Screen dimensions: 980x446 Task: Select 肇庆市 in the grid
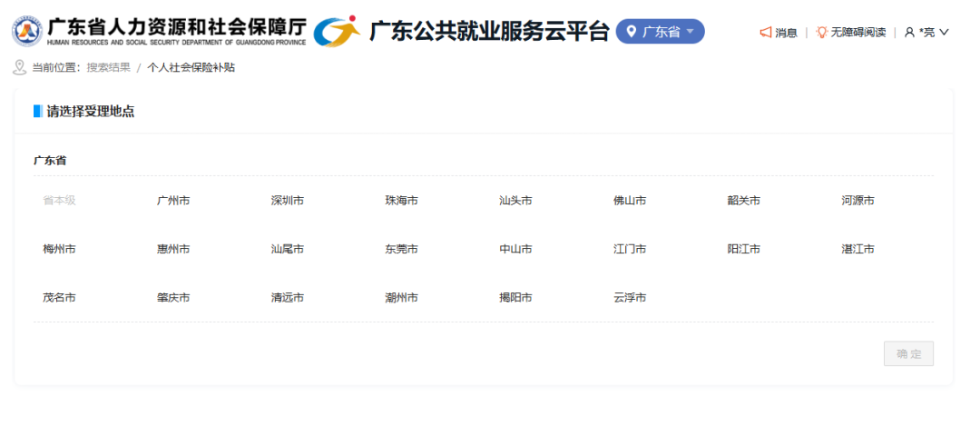pyautogui.click(x=173, y=298)
